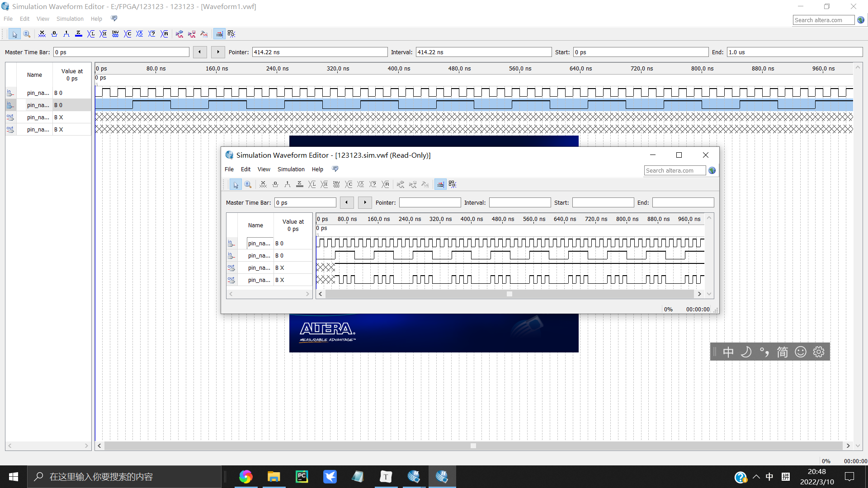
Task: Select pointer tool in sim.vwf window
Action: tap(236, 184)
